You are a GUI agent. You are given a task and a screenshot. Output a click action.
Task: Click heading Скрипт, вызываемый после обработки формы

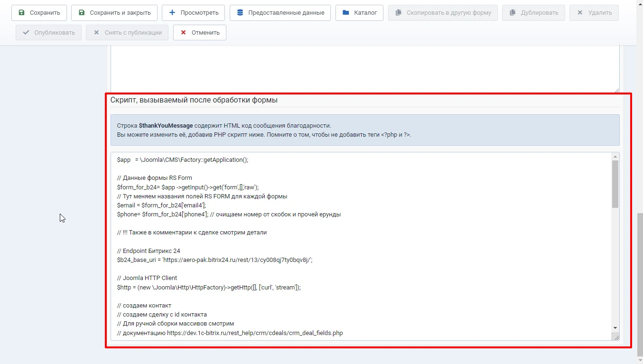tap(194, 100)
